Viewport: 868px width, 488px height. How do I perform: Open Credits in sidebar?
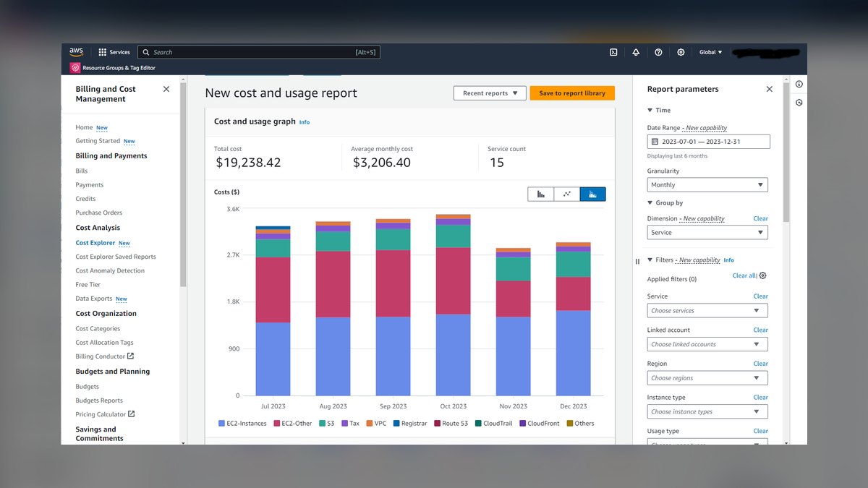(85, 199)
